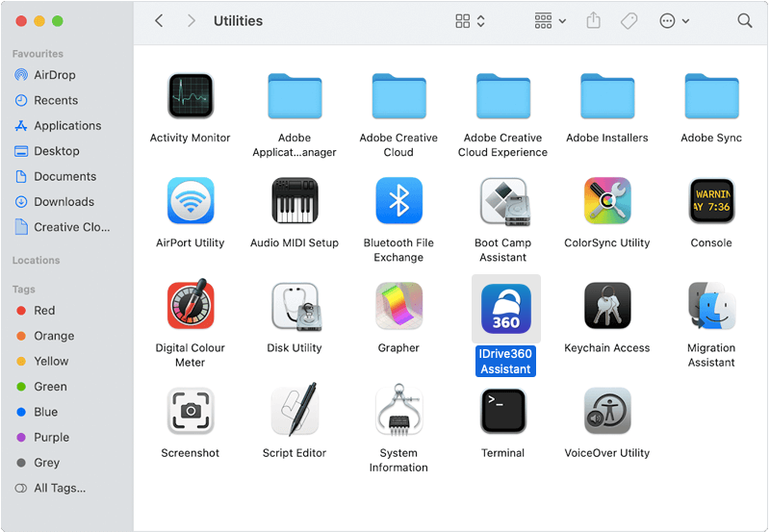Screen dimensions: 770x532
Task: Go to Applications in the sidebar
Action: coord(58,126)
